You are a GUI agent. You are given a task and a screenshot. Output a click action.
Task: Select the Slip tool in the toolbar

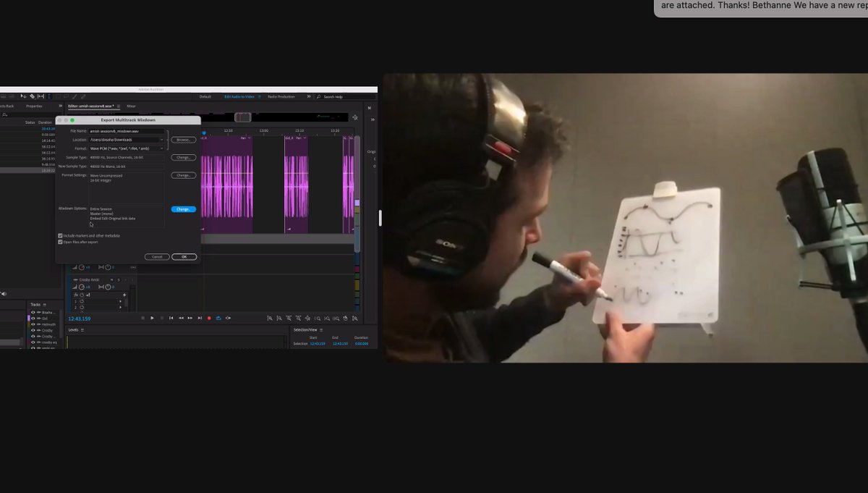pyautogui.click(x=41, y=96)
